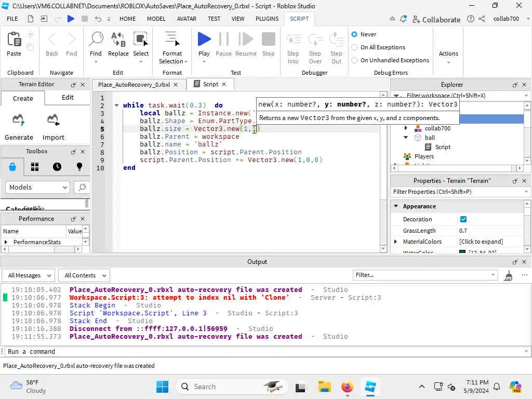Switch to the HOME ribbon tab
This screenshot has height=399, width=532.
(128, 19)
